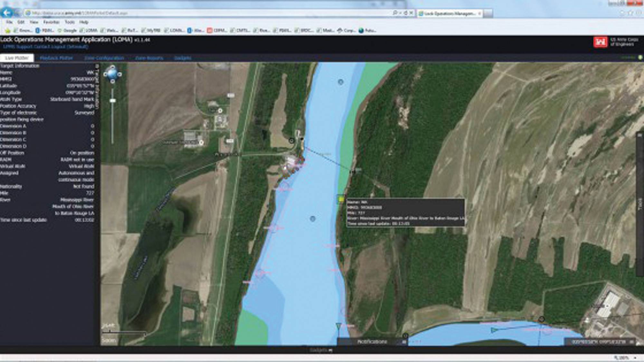Open the View menu

[34, 22]
